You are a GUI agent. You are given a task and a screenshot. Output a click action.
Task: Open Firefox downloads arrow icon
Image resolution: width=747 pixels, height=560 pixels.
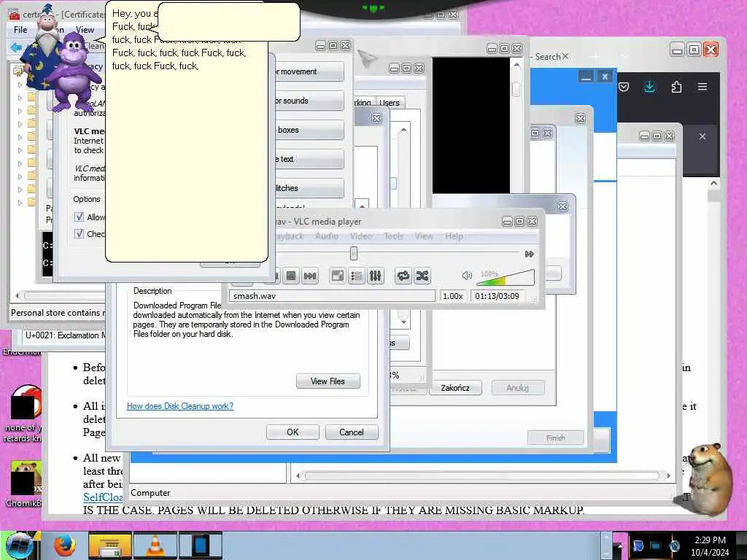[649, 87]
